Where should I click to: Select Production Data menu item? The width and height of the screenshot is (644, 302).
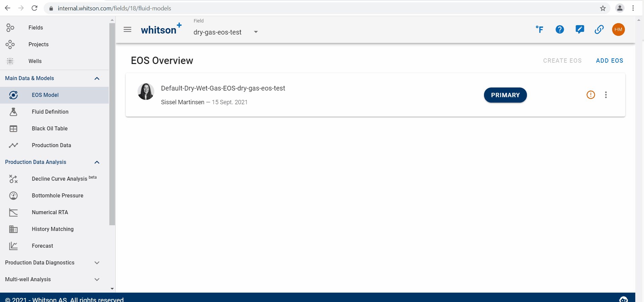(x=54, y=145)
